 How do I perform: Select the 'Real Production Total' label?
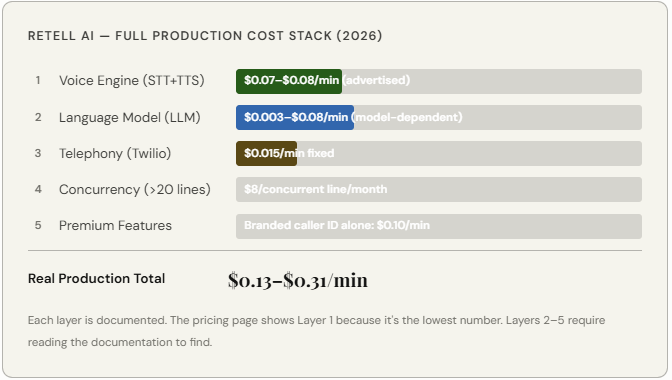point(96,278)
